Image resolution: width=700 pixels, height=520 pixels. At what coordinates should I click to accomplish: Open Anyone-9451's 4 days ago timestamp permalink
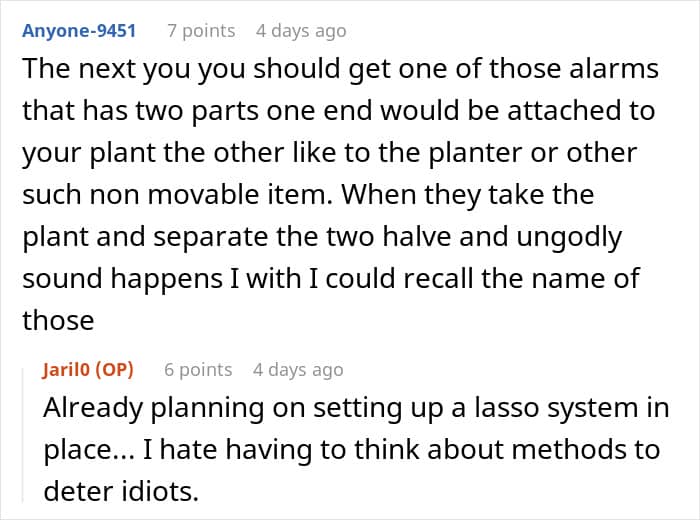pyautogui.click(x=301, y=31)
